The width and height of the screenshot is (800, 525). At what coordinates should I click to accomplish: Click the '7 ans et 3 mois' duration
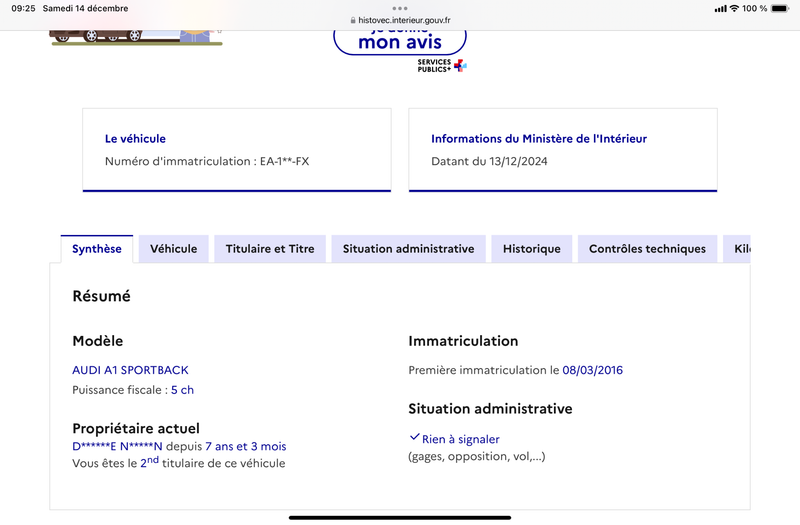coord(245,446)
